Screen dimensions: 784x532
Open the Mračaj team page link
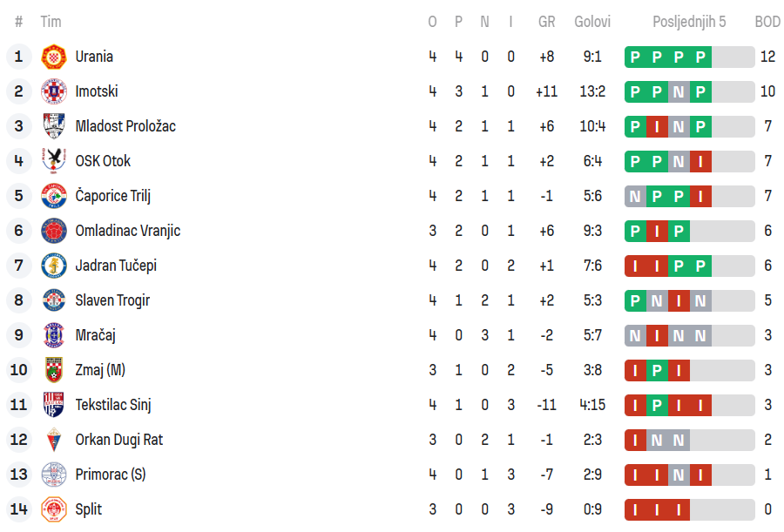[x=95, y=335]
